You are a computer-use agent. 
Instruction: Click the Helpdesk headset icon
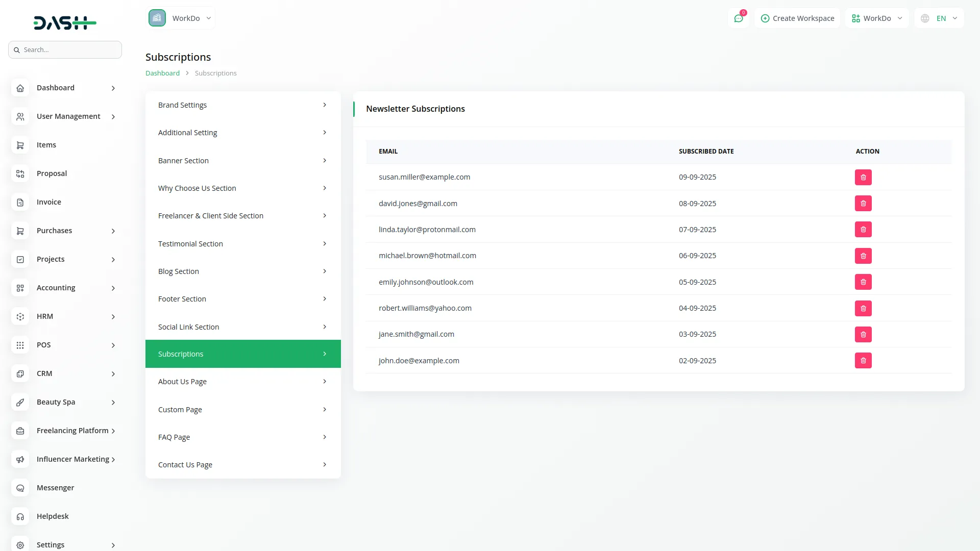click(x=20, y=516)
